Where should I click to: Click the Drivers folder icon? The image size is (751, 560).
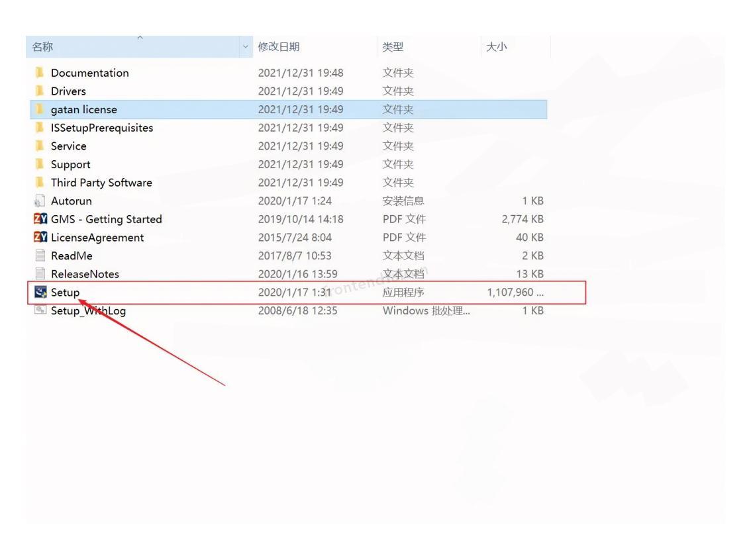(40, 91)
